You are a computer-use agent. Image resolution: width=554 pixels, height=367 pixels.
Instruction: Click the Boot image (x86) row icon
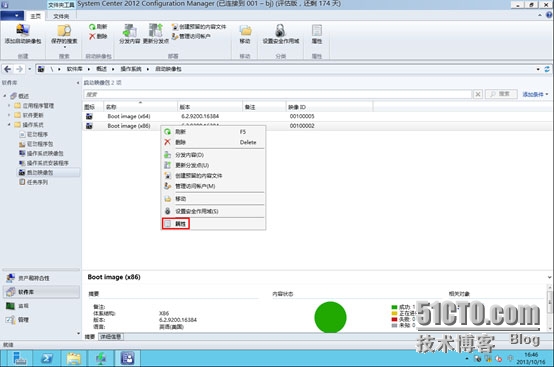coord(89,126)
